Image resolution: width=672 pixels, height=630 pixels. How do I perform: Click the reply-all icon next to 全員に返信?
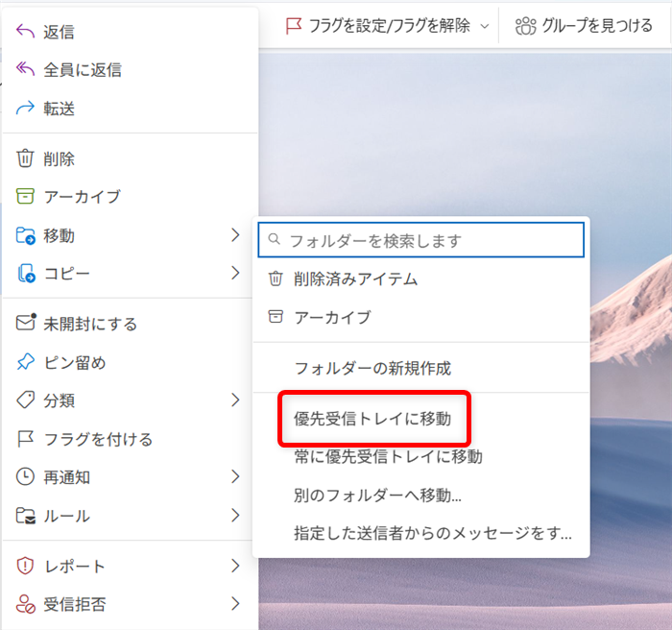[26, 70]
